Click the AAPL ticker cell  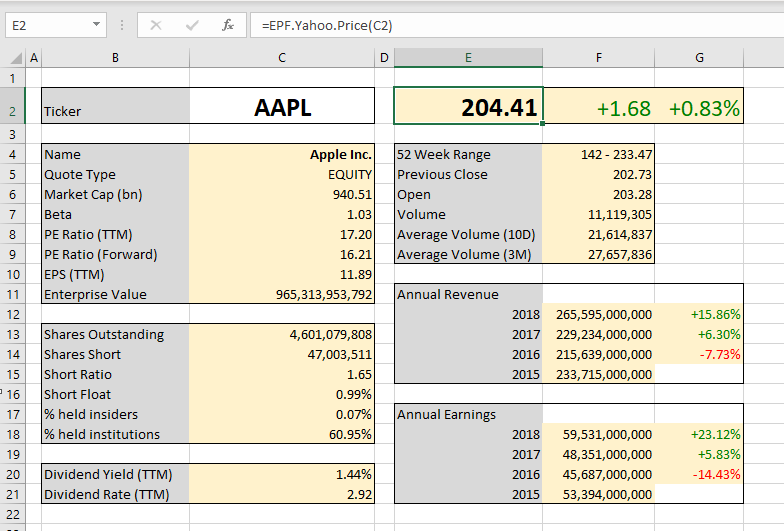(x=282, y=106)
